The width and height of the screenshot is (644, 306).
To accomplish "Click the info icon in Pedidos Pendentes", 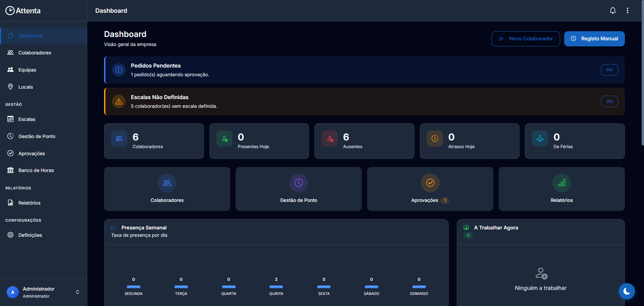I will pos(119,70).
